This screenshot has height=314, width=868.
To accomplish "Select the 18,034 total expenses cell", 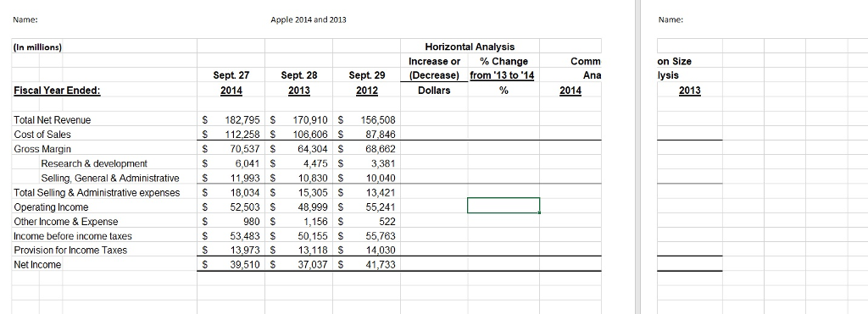I will coord(231,192).
